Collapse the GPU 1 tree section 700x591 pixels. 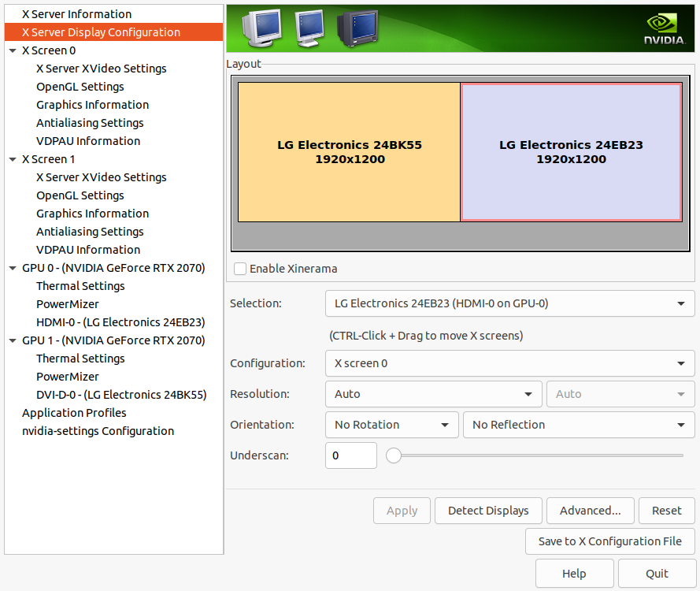tap(13, 340)
